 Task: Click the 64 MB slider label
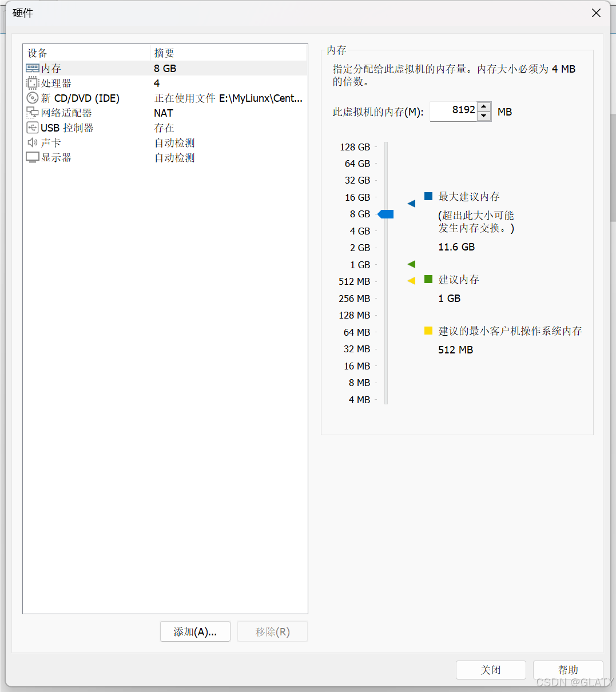point(357,332)
